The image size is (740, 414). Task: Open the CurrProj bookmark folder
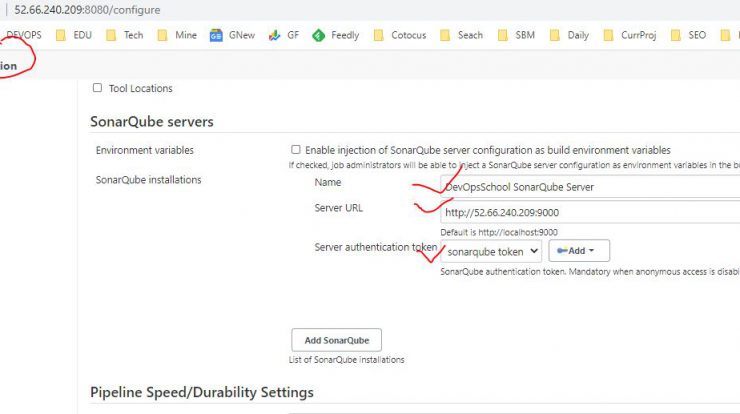(x=630, y=35)
